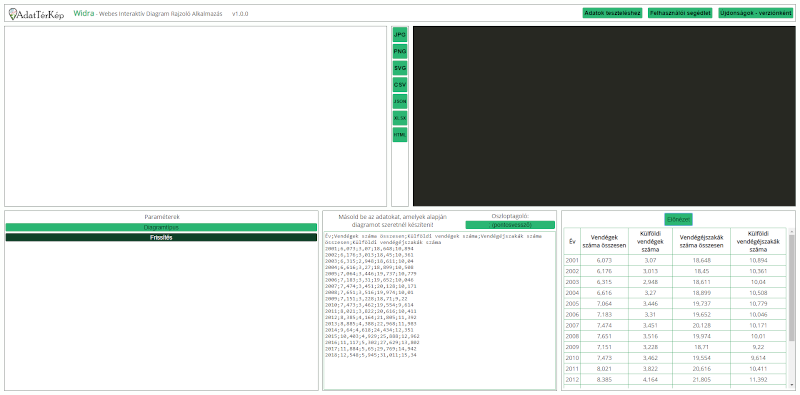Screen dimensions: 800x395
Task: Select the 2003 year cell
Action: pos(572,282)
